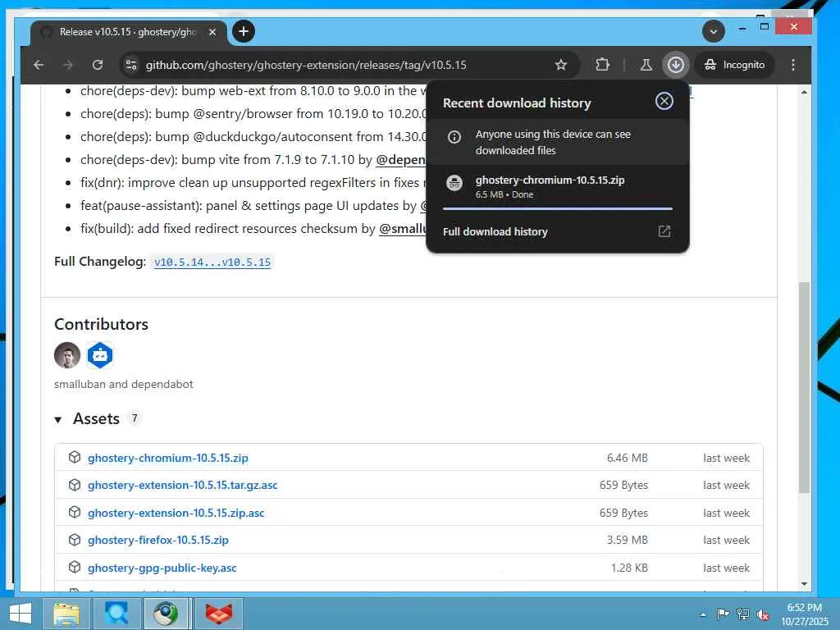Click the muted volume tray icon
Viewport: 840px width, 630px height.
pyautogui.click(x=763, y=614)
